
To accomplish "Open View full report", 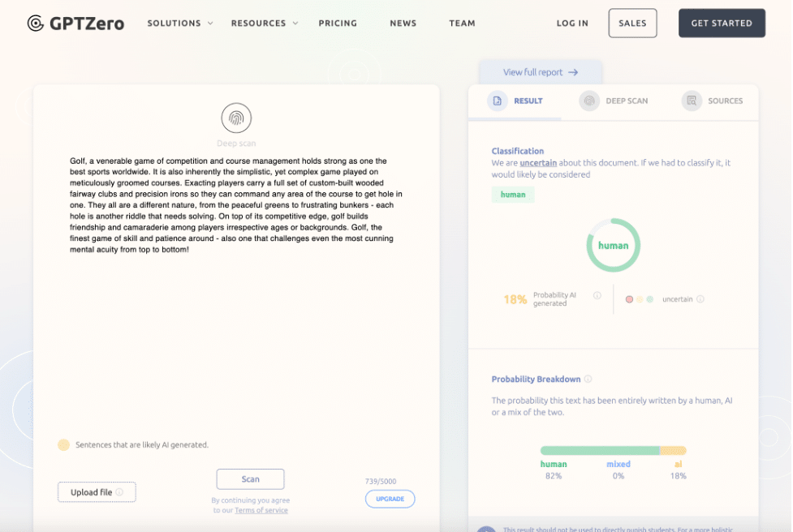I will [x=540, y=71].
